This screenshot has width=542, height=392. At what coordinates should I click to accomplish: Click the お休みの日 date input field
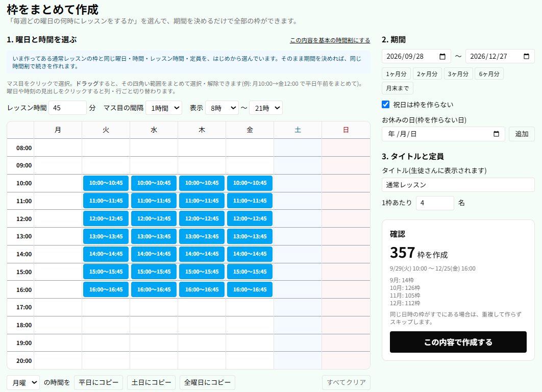pos(443,134)
